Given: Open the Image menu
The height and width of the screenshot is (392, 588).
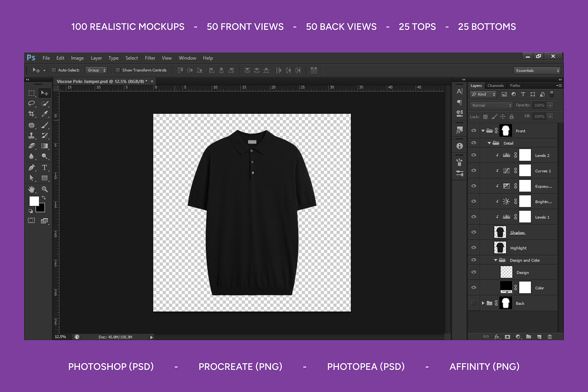Looking at the screenshot, I should [x=77, y=58].
